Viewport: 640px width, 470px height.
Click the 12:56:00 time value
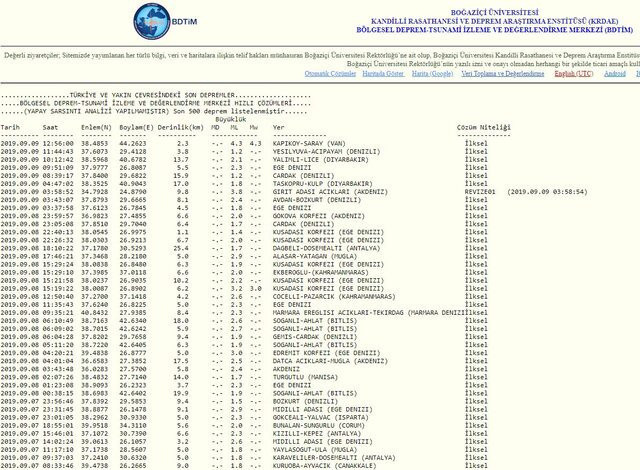pyautogui.click(x=58, y=144)
